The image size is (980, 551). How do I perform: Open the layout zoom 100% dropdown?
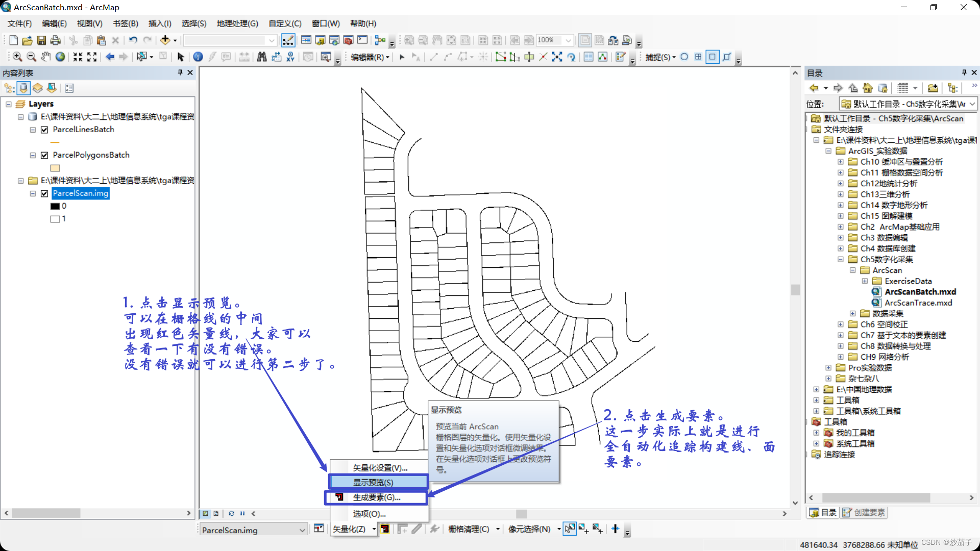coord(568,40)
